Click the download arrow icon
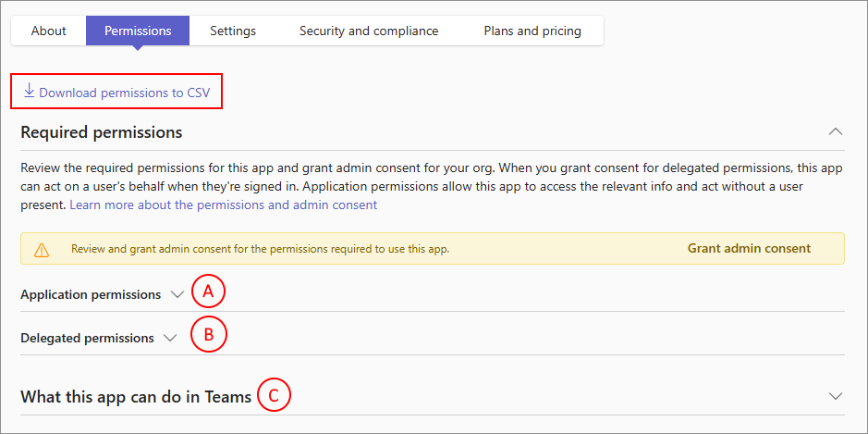This screenshot has height=434, width=868. pos(29,91)
